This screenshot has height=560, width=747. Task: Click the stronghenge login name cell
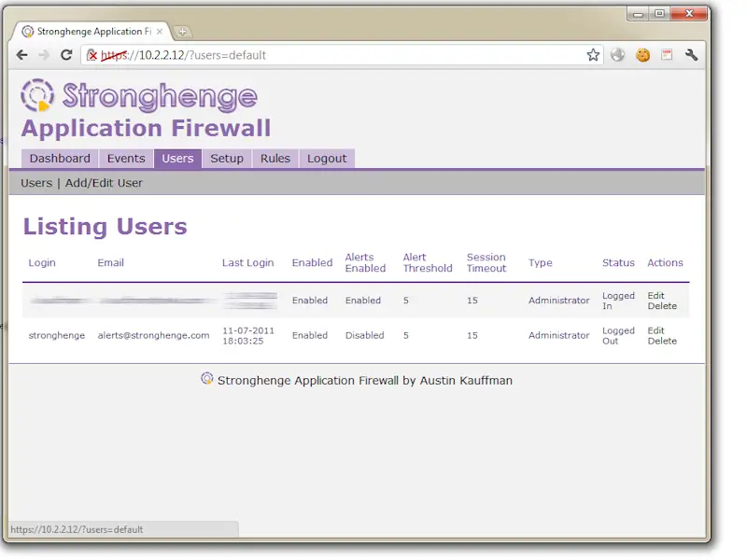pos(57,335)
